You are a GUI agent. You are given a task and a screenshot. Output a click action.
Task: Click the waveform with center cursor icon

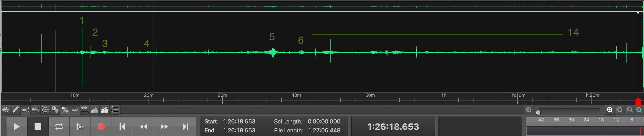(75, 110)
